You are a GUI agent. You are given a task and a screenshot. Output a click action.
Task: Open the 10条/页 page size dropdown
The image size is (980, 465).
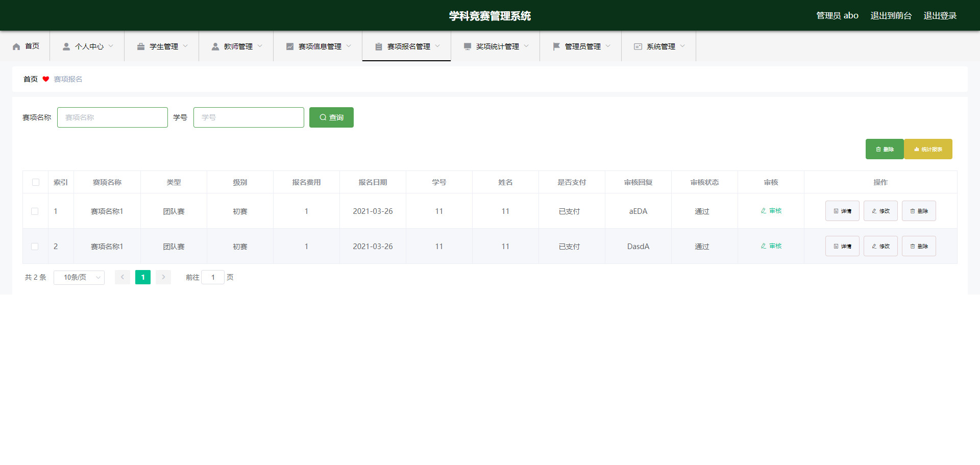click(79, 277)
